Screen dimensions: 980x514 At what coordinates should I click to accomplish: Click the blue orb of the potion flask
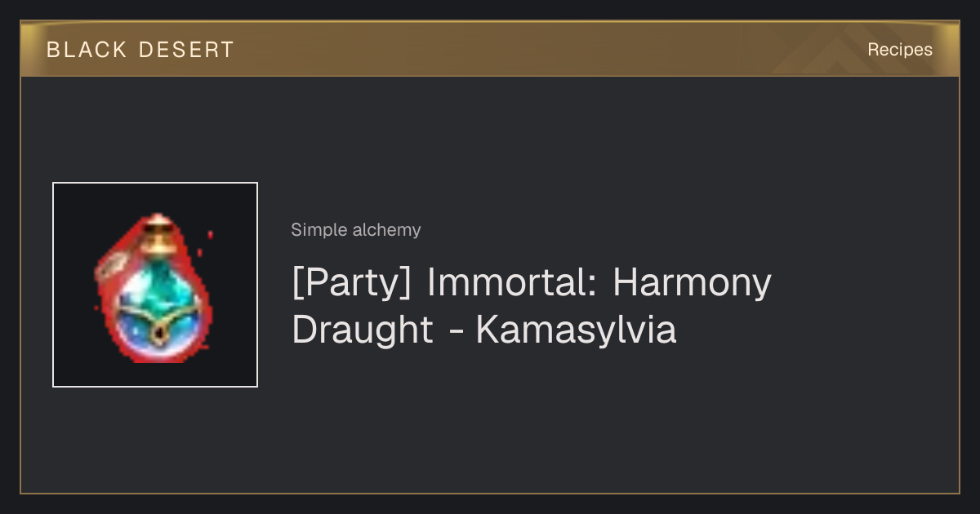(161, 312)
